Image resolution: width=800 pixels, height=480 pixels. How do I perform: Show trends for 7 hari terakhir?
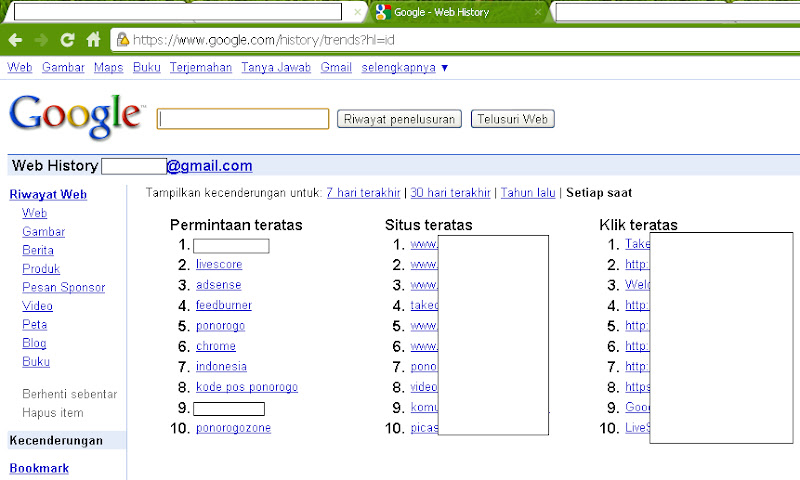click(363, 193)
